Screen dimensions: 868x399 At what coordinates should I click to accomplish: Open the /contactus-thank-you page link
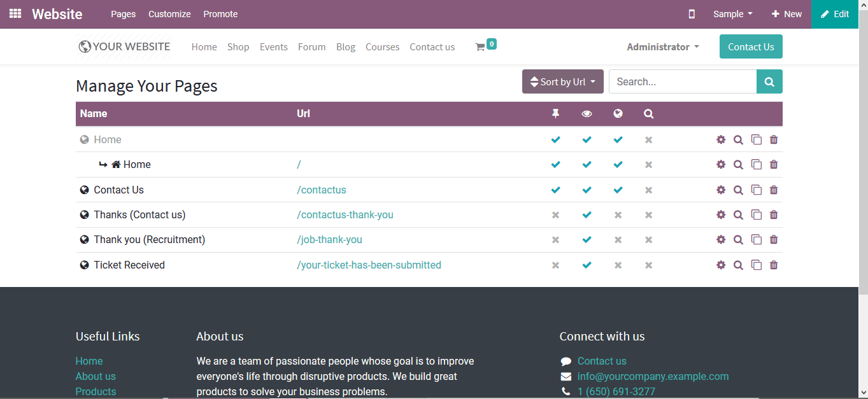pyautogui.click(x=345, y=214)
